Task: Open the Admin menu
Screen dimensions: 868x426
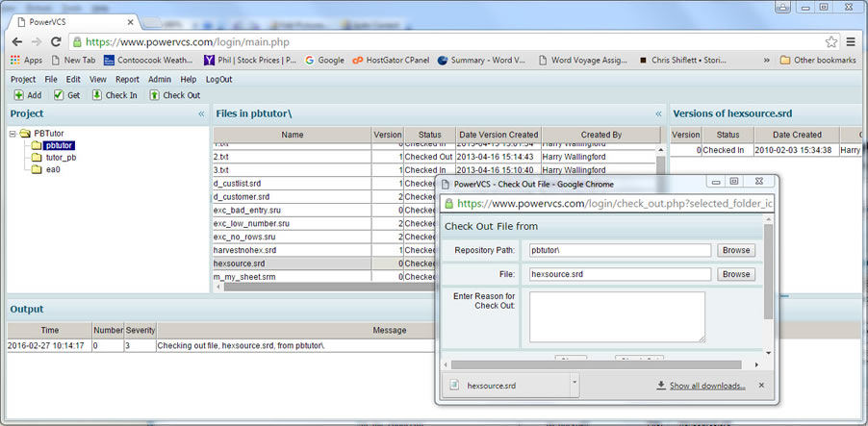Action: [159, 79]
